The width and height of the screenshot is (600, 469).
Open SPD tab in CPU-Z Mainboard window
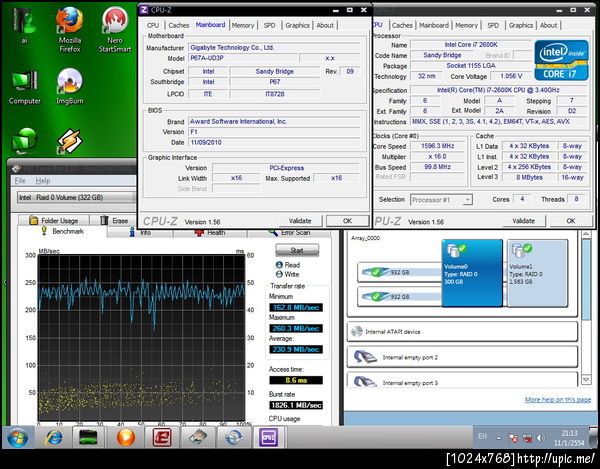coord(269,25)
